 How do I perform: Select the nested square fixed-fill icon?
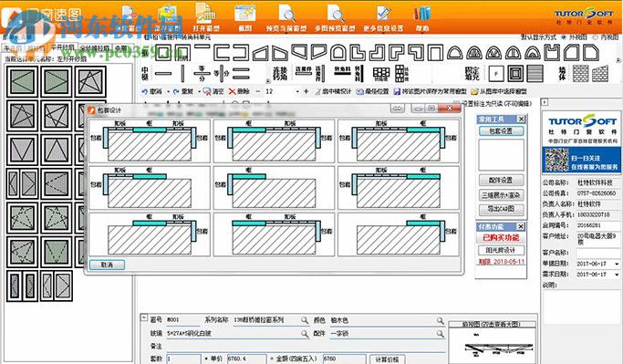[515, 74]
